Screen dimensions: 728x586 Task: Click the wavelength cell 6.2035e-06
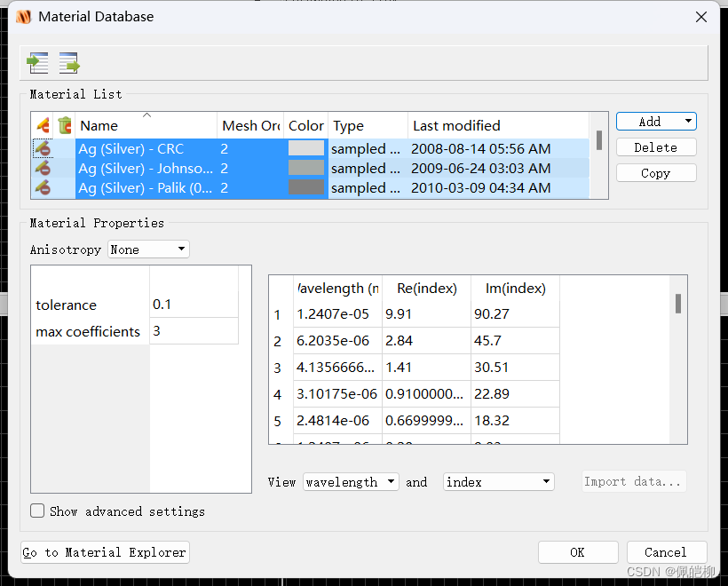point(338,341)
